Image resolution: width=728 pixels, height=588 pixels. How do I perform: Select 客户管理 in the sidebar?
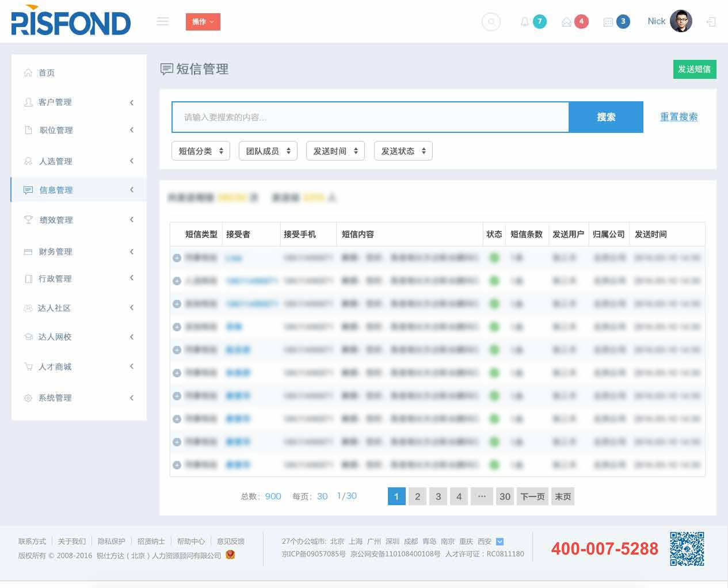55,102
